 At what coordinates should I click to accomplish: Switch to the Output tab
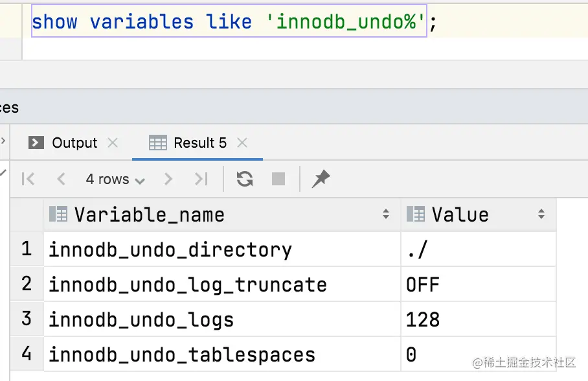74,143
